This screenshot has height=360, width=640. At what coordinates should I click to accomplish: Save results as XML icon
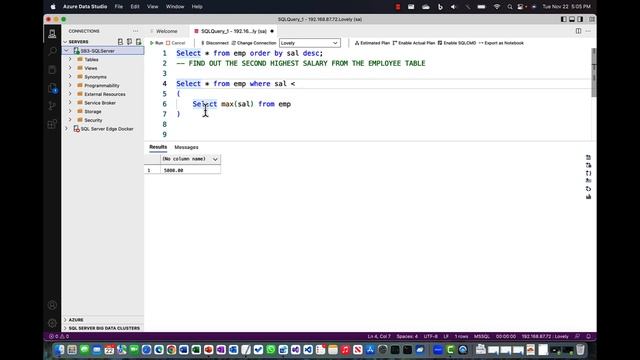[588, 181]
